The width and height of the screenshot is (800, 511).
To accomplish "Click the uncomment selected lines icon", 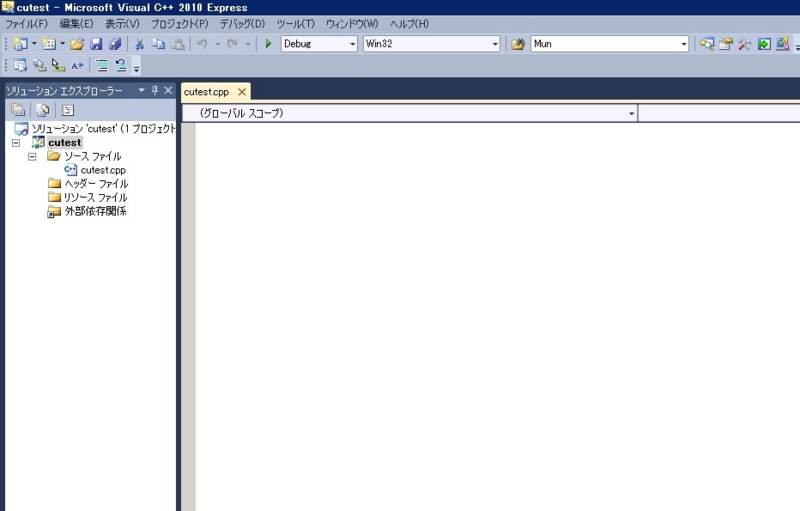I will tap(121, 65).
